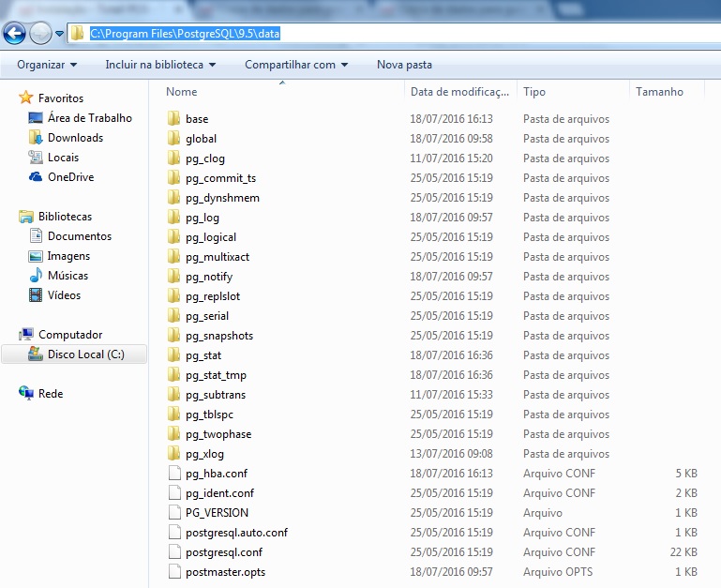Click 13/07/2016 09:08 date of pg_xlog

[451, 454]
